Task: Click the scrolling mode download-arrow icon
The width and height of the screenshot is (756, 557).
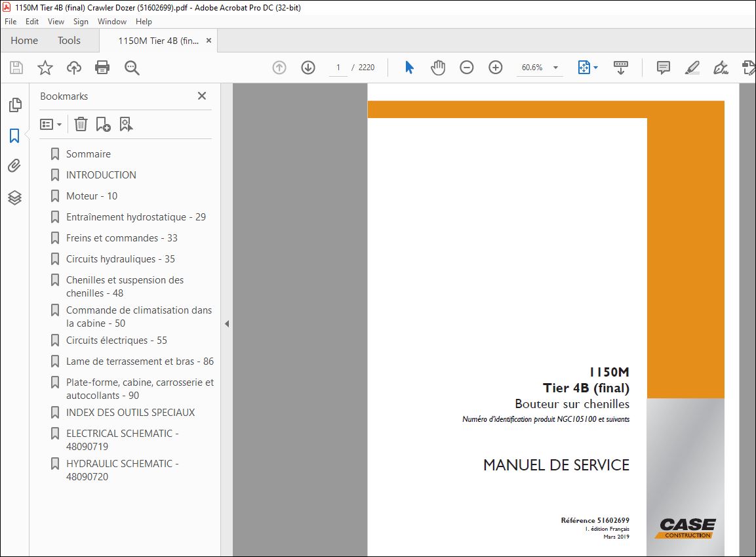Action: coord(620,68)
